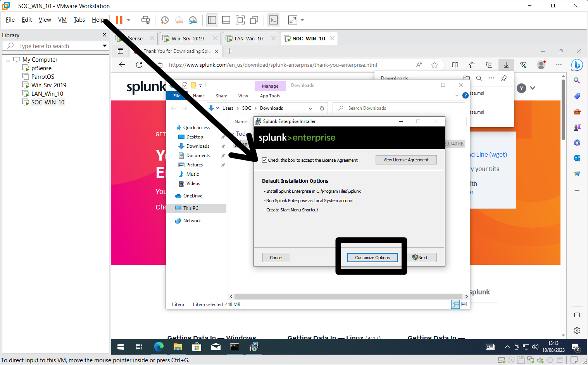Open the VM menu
The height and width of the screenshot is (365, 588).
coord(62,20)
